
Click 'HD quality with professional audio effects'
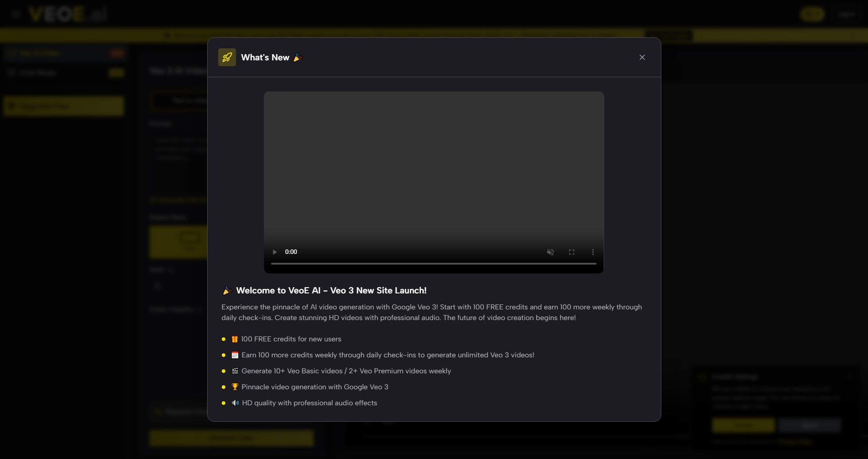click(x=310, y=403)
